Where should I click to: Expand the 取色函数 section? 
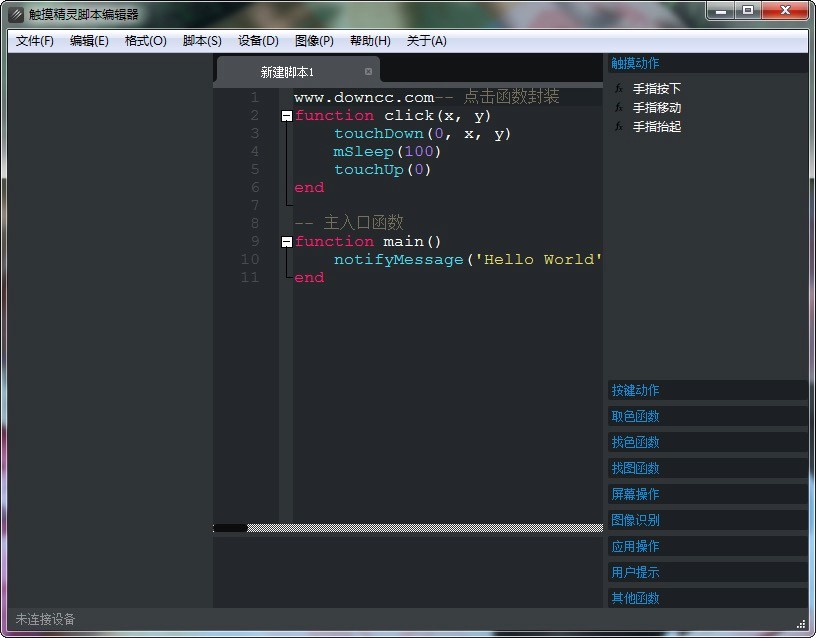[x=636, y=416]
